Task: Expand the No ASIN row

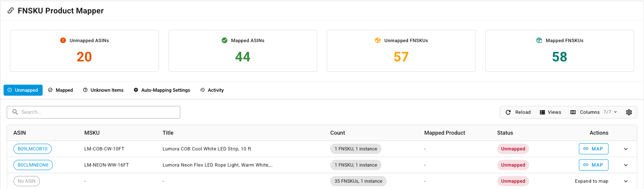Action: [x=626, y=181]
